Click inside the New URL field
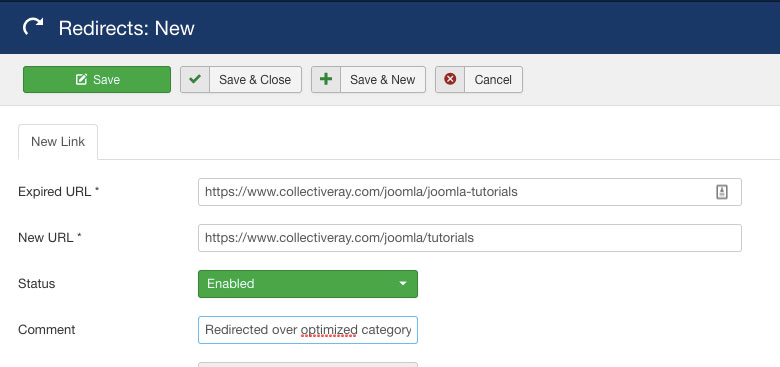780x367 pixels. (x=470, y=238)
